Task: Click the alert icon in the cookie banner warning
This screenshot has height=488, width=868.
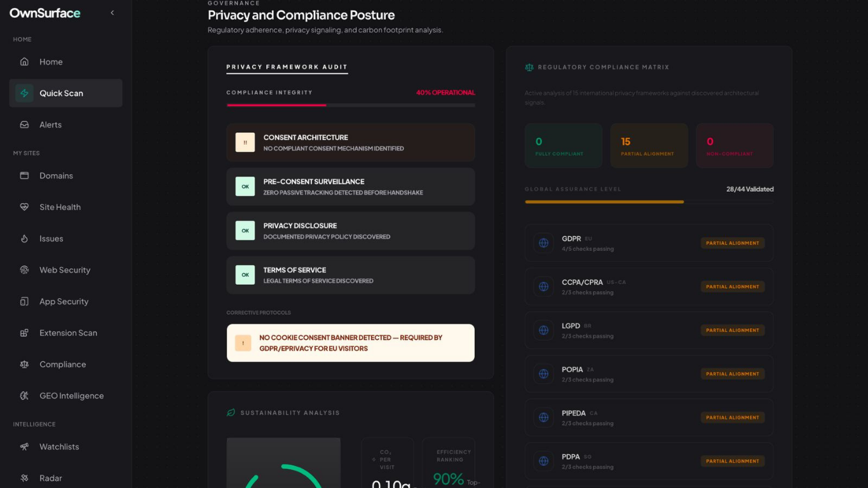Action: click(x=242, y=342)
